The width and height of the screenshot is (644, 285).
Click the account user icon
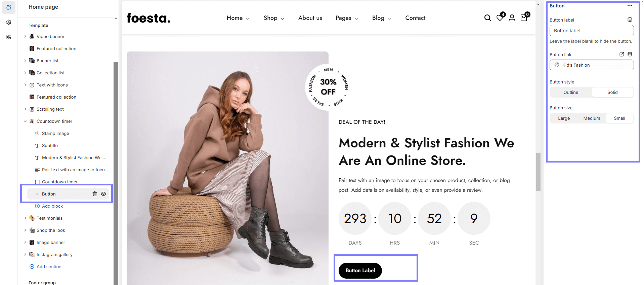coord(512,18)
